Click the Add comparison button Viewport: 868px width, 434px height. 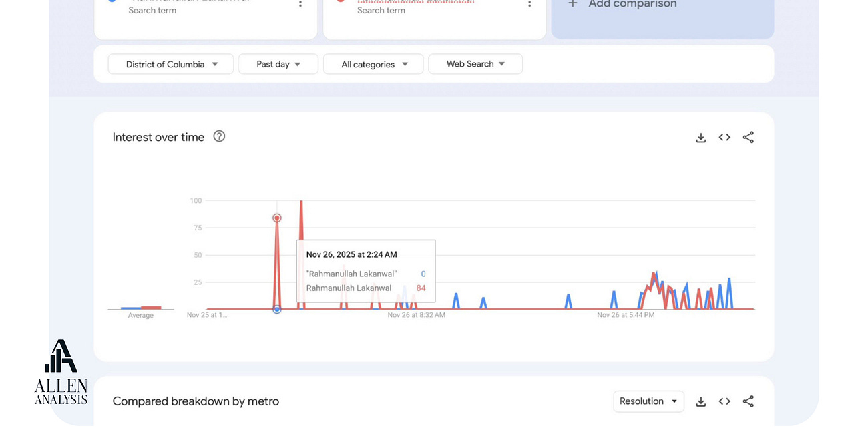(x=623, y=4)
